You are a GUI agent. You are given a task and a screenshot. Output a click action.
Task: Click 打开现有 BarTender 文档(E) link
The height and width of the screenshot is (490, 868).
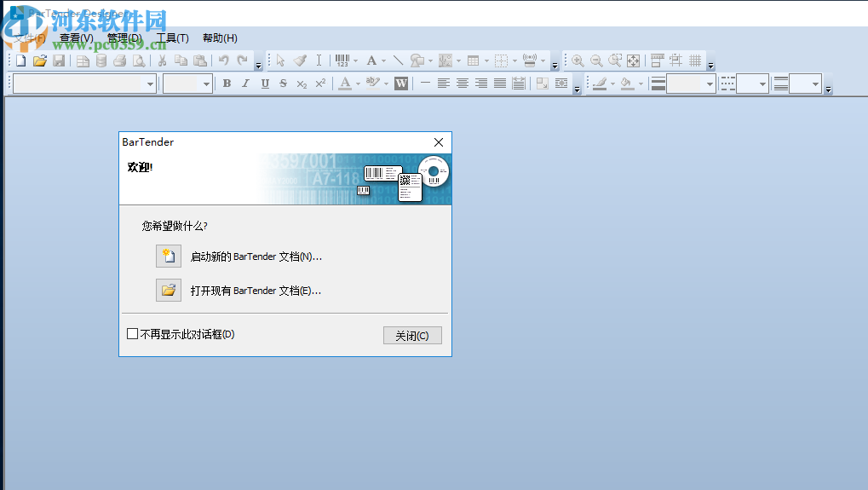(256, 291)
